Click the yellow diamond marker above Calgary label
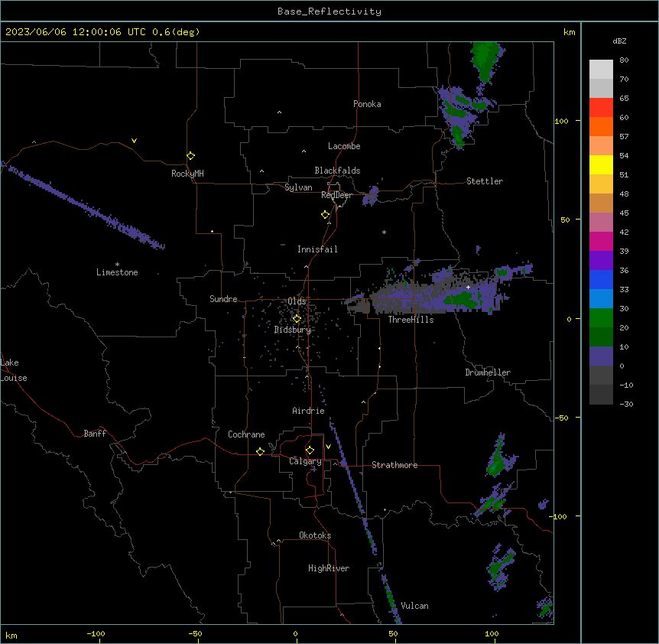The height and width of the screenshot is (644, 659). (310, 450)
